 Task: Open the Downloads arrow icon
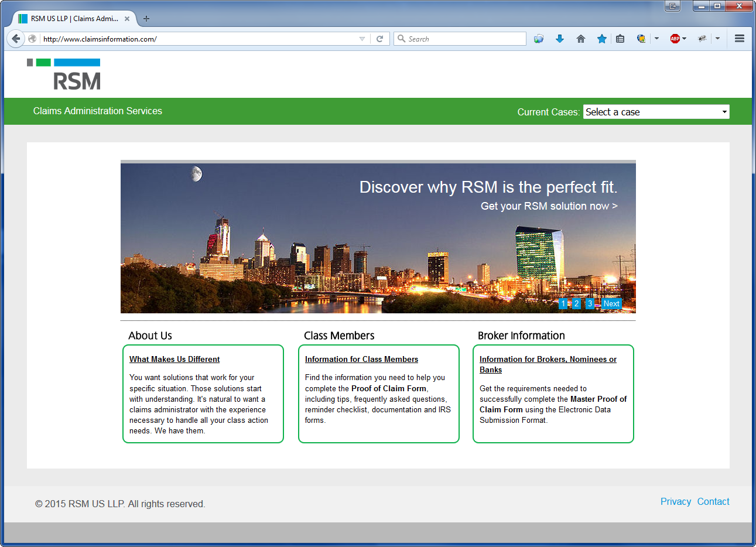coord(560,39)
